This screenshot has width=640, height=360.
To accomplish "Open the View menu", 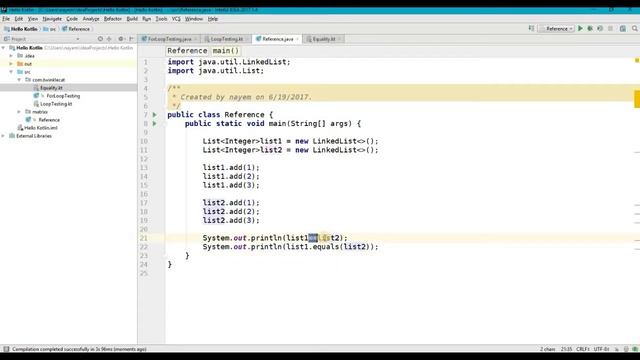I will click(x=33, y=19).
